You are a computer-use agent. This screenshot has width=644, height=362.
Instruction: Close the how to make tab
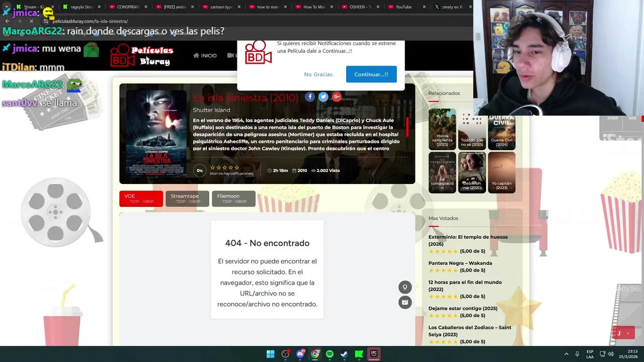point(285,7)
